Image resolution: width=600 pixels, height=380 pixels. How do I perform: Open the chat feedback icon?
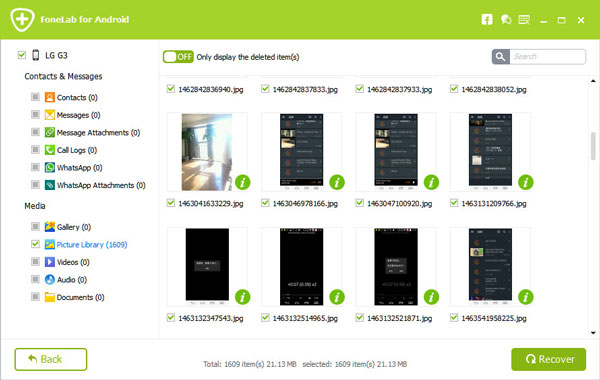[x=506, y=20]
